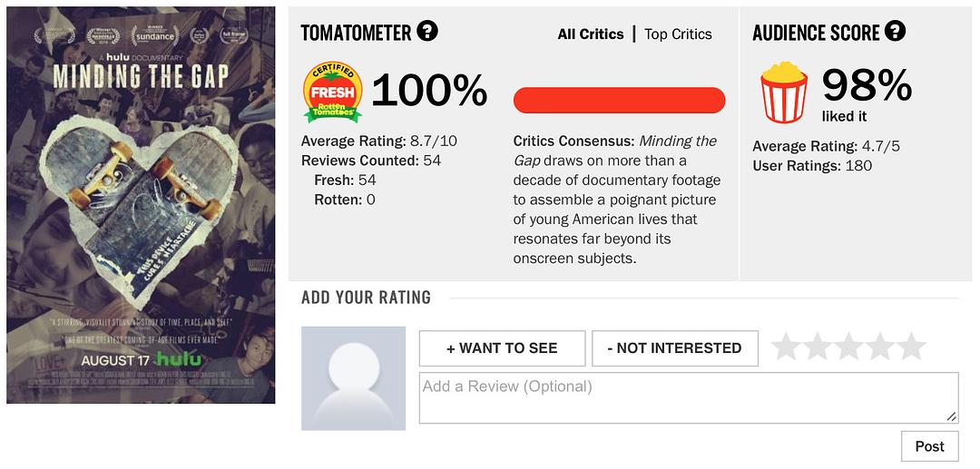Rate the movie one star

pos(786,347)
